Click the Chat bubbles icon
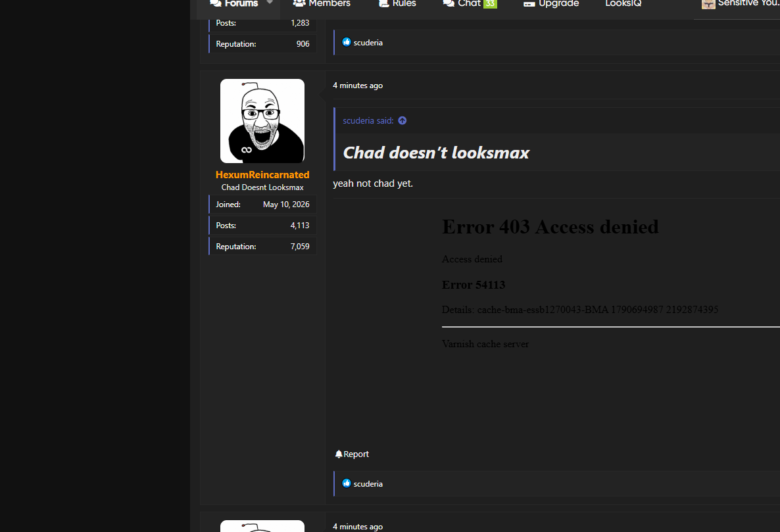The image size is (780, 532). (x=448, y=3)
